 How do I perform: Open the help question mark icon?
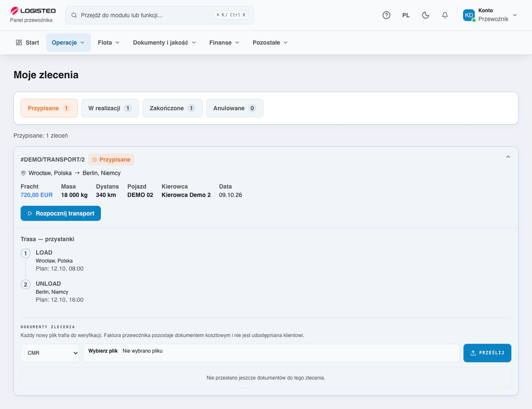click(386, 15)
